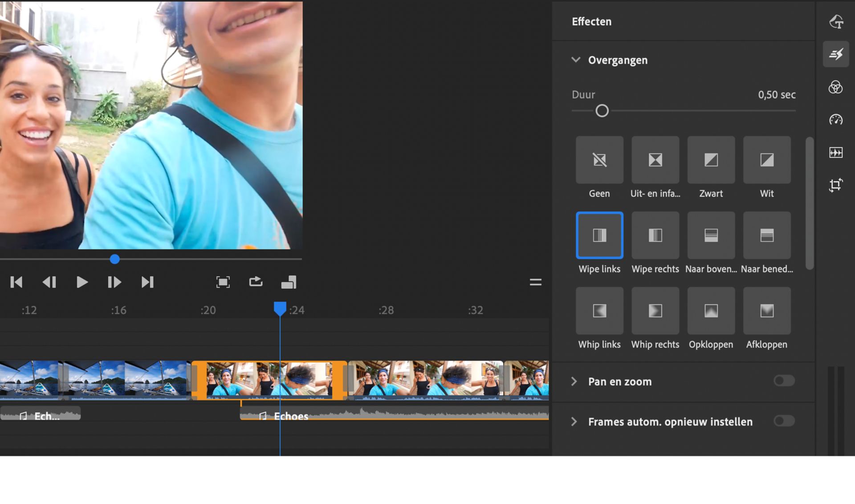The height and width of the screenshot is (504, 855).
Task: Select the Wipe rechts transition
Action: click(655, 235)
